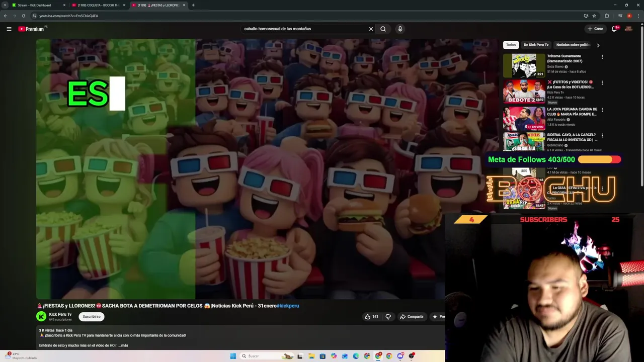Close the Kick Dashboard tab
644x362 pixels.
64,5
